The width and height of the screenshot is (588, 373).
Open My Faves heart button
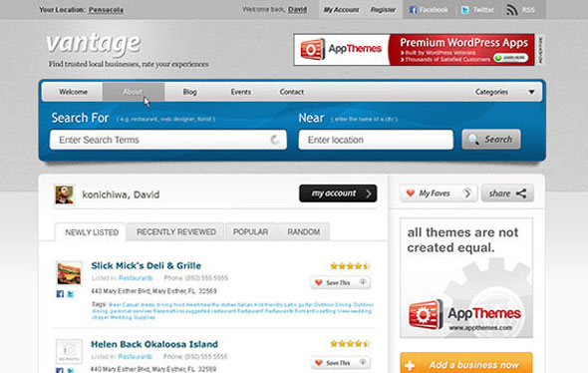(430, 193)
